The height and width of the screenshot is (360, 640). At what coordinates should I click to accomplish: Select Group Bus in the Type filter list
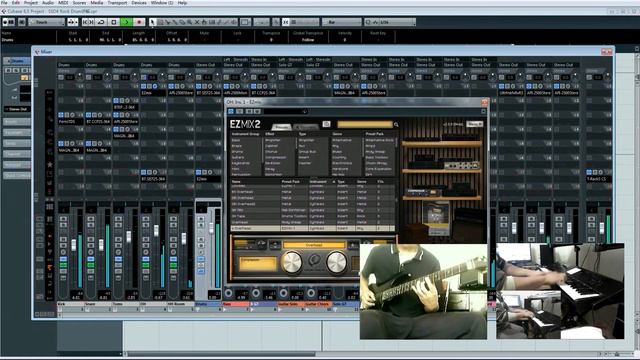click(x=307, y=151)
